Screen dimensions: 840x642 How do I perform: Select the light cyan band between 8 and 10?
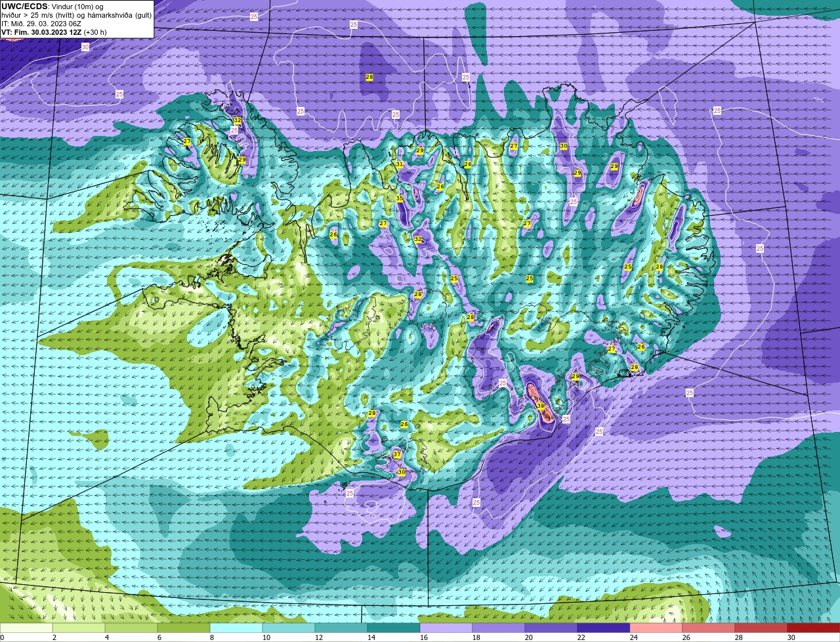[x=236, y=628]
